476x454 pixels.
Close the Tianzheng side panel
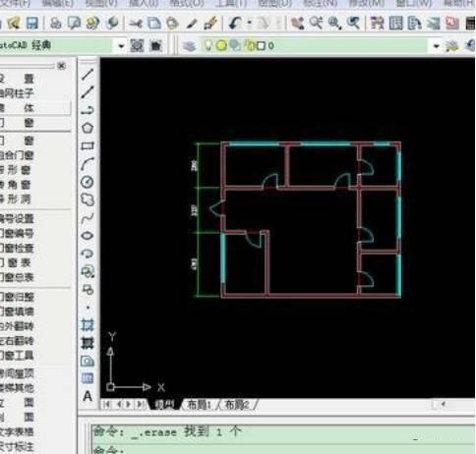click(x=61, y=66)
